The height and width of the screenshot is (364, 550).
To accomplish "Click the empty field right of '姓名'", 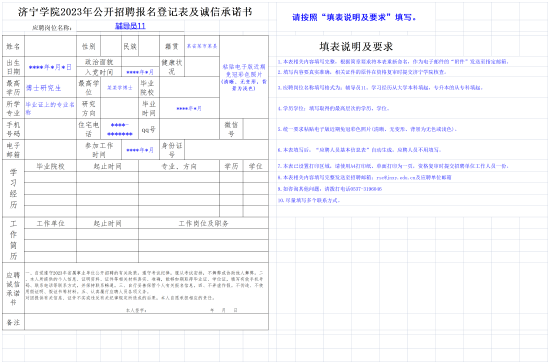I will [51, 46].
